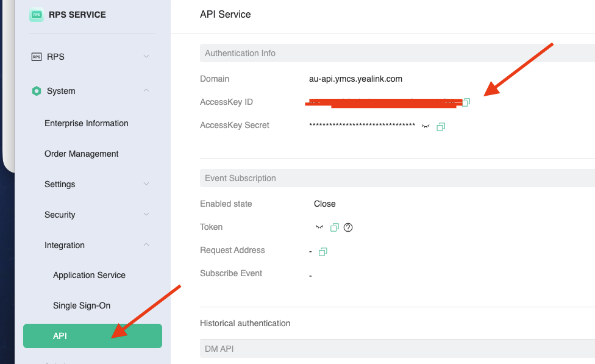Expand the Settings submenu chevron
This screenshot has height=364, width=595.
[x=146, y=184]
